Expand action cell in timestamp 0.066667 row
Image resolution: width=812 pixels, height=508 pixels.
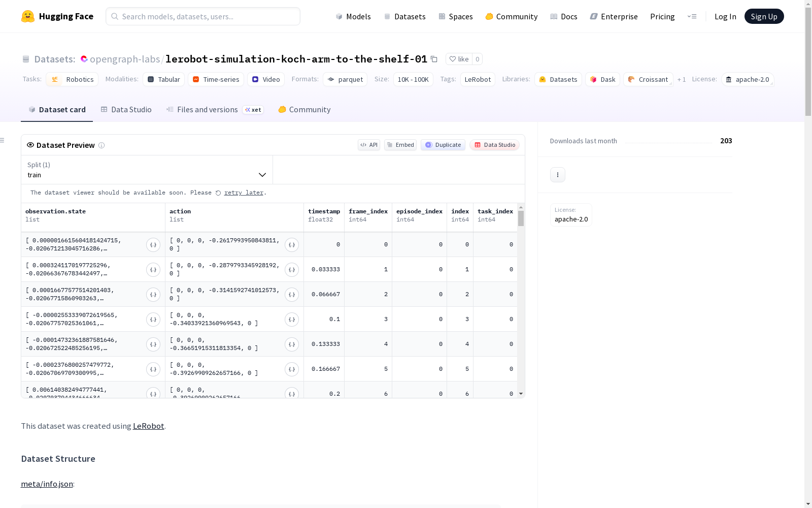tap(292, 295)
